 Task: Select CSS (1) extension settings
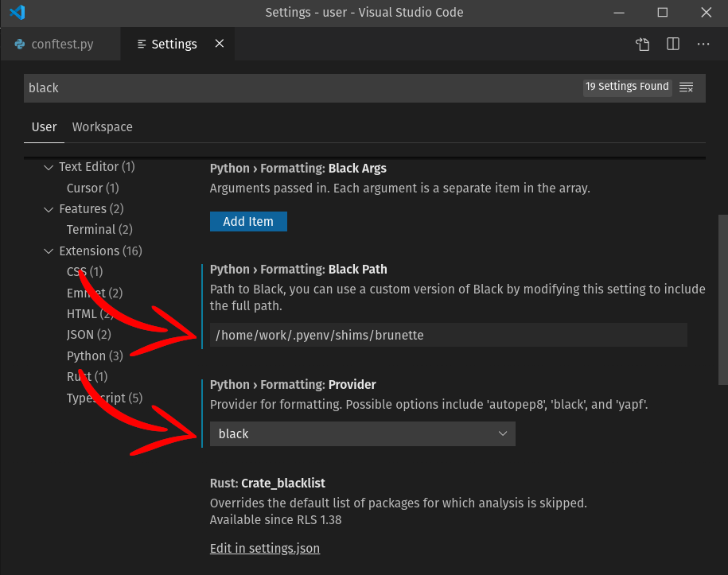click(84, 271)
